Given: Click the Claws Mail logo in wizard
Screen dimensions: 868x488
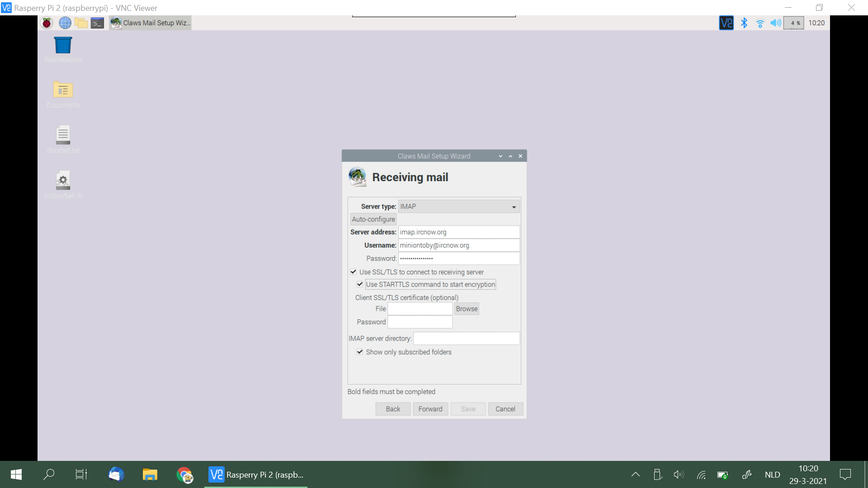Looking at the screenshot, I should pos(358,177).
